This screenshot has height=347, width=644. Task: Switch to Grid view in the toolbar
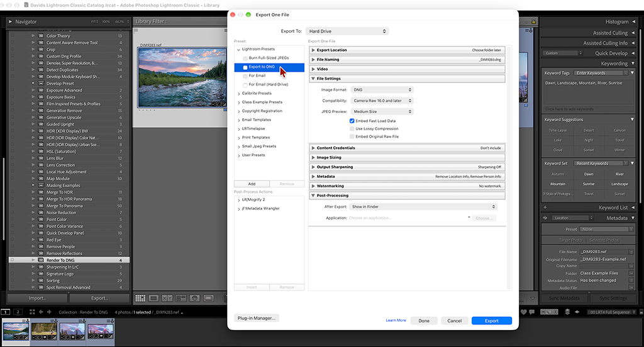pos(140,298)
